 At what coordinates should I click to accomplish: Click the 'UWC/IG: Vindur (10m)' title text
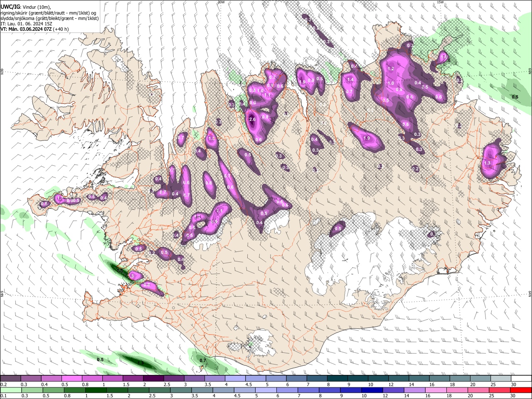(x=26, y=7)
